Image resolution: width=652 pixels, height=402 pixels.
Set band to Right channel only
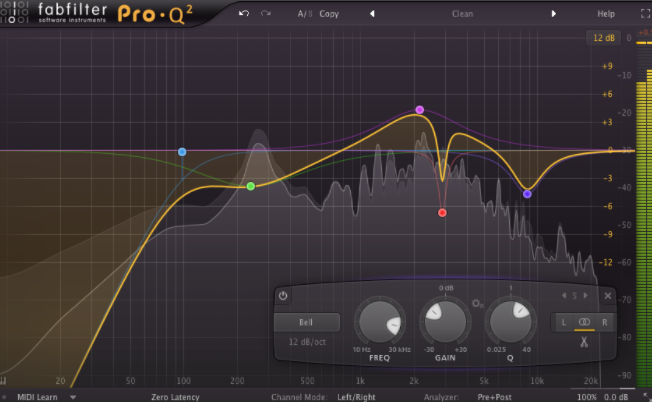604,322
